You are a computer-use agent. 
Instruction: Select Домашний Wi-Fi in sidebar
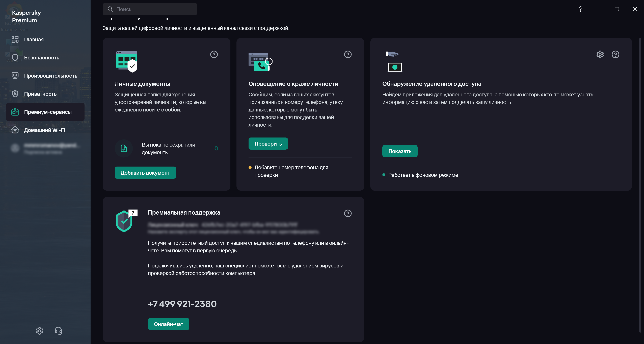(44, 130)
